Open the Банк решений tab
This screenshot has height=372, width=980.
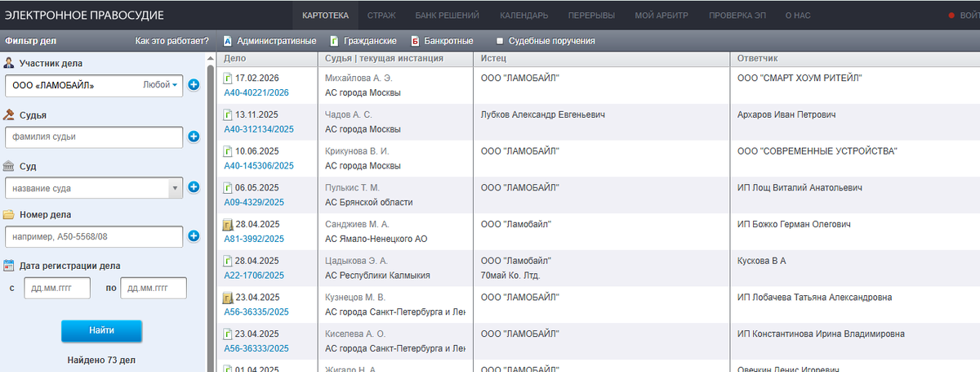tap(446, 16)
